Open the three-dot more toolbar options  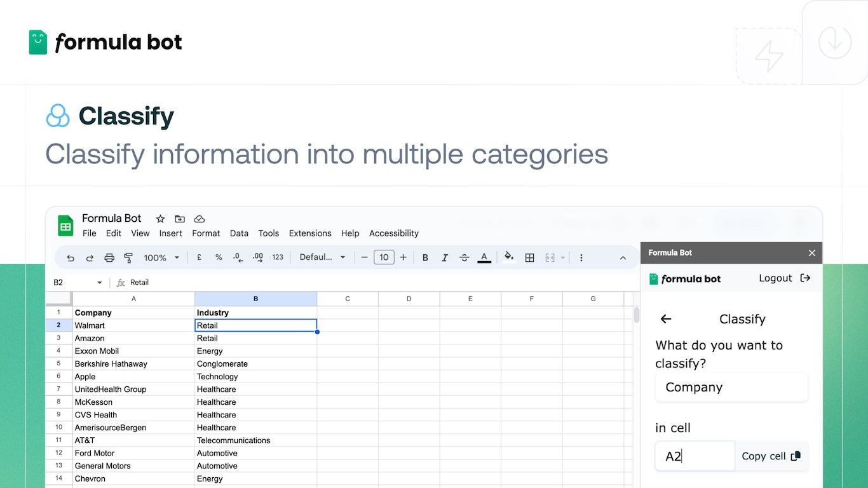581,257
